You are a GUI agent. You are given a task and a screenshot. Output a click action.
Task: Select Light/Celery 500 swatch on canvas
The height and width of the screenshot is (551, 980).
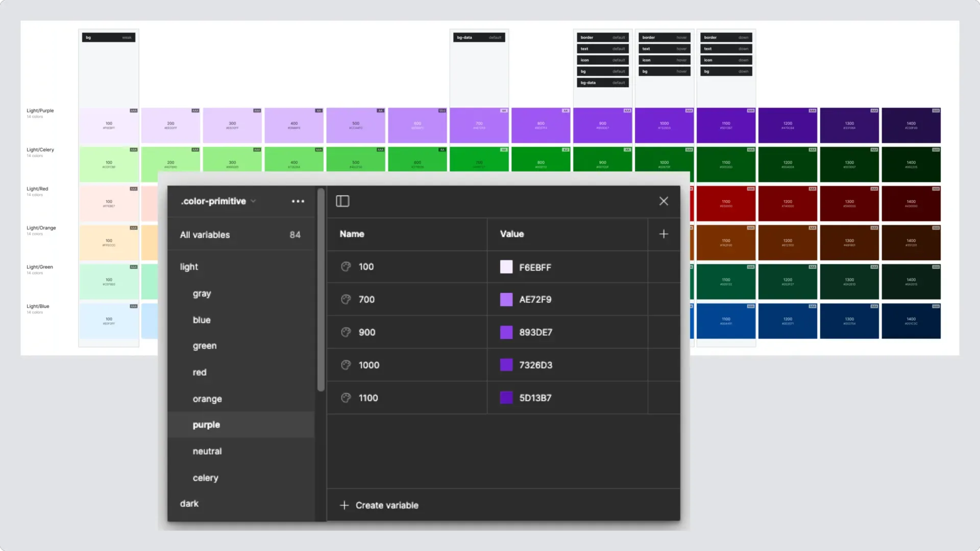click(356, 159)
